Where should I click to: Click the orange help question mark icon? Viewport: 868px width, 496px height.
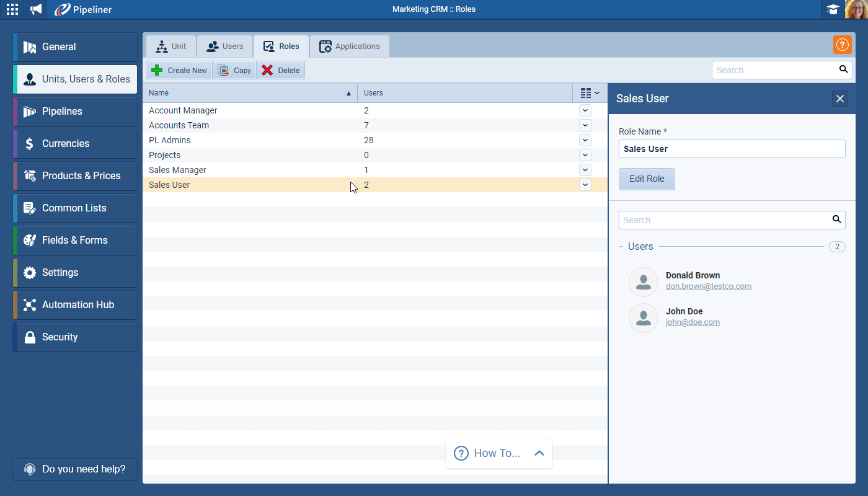842,45
